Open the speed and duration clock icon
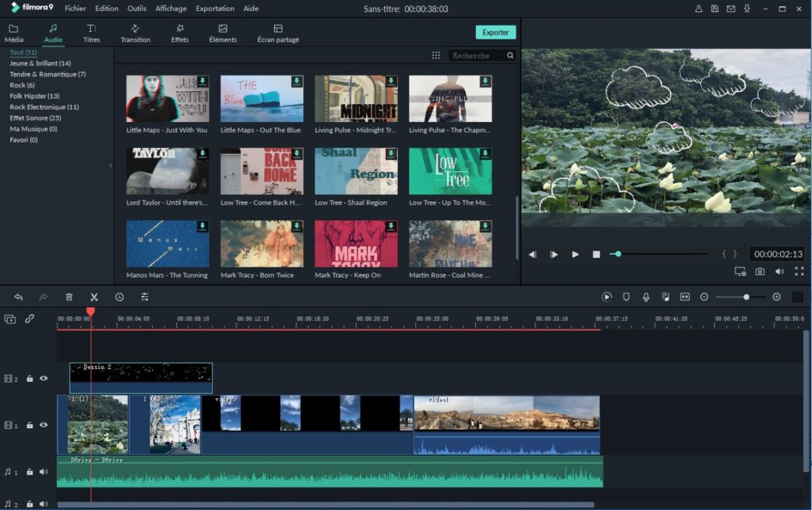 (x=119, y=297)
